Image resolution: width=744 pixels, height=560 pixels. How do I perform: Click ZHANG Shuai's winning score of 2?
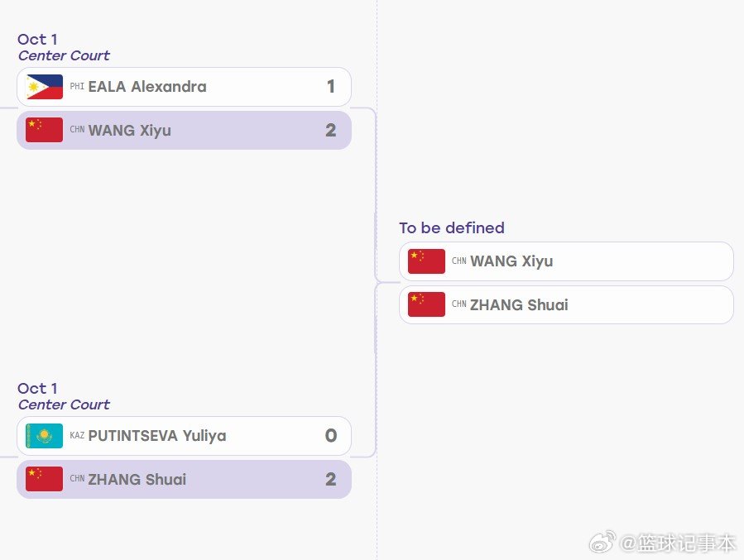tap(331, 479)
